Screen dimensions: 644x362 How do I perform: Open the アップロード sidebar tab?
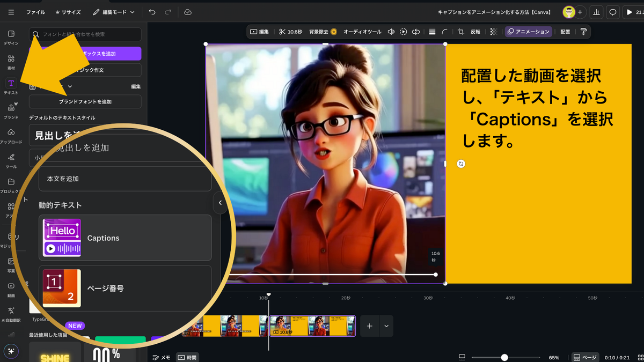[x=11, y=136]
